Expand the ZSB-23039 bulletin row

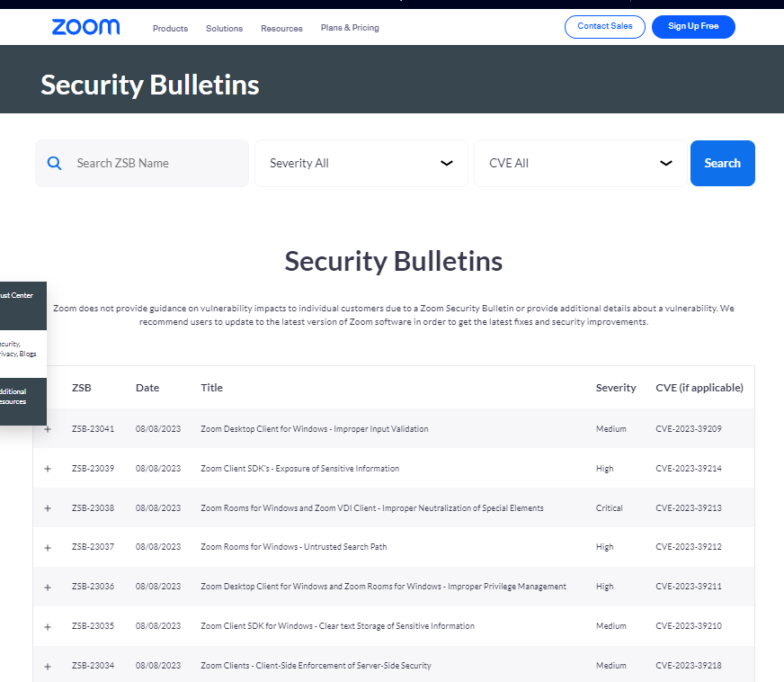[x=48, y=469]
